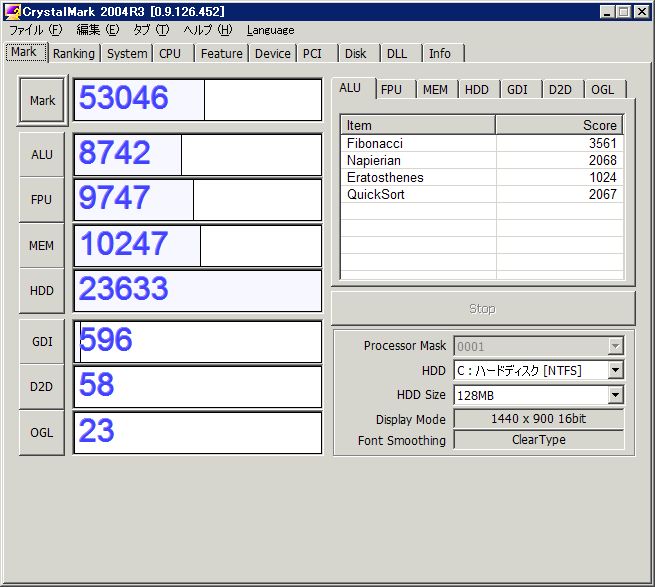Sort by the Score column header
655x587 pixels.
[x=559, y=125]
